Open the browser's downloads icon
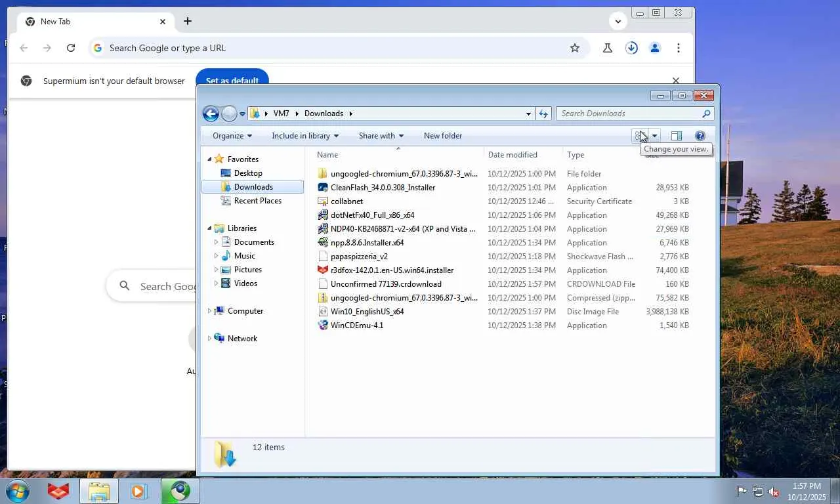 631,48
